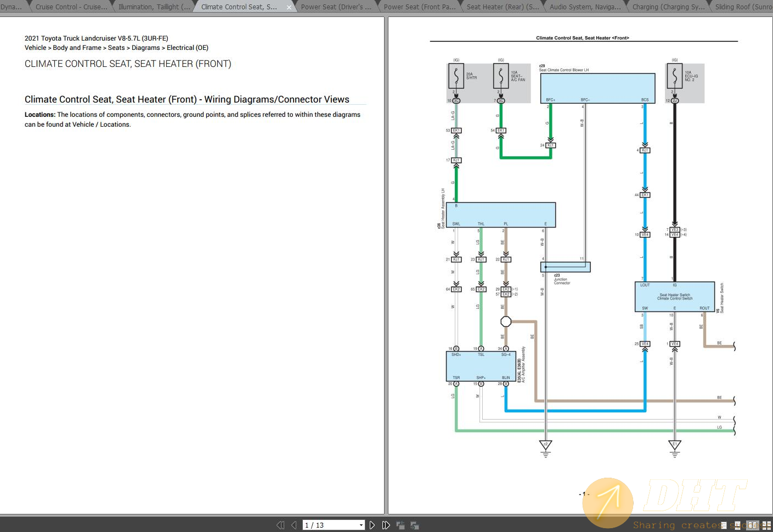
Task: Select two-page facing view layout icon
Action: point(753,525)
